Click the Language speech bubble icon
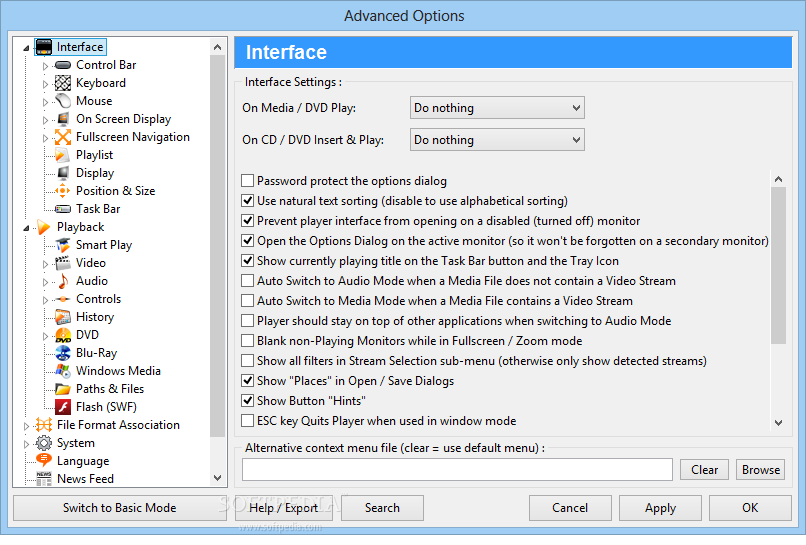The width and height of the screenshot is (806, 545). 44,460
